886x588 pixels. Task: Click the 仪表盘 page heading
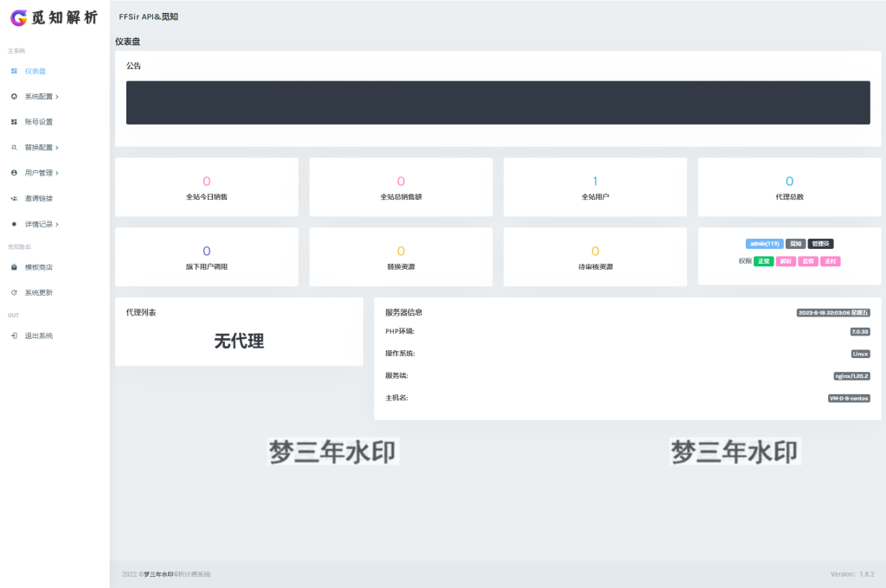pos(128,42)
